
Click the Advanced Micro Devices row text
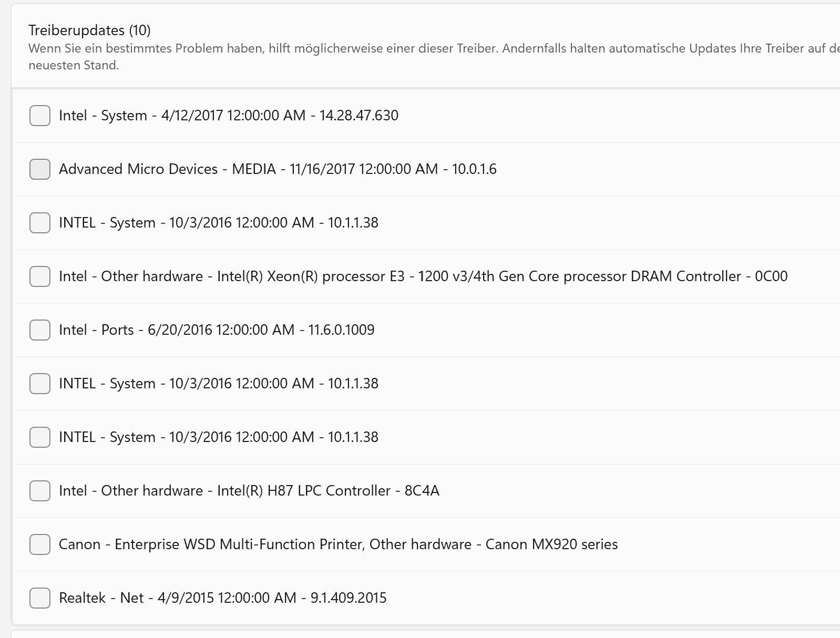click(279, 169)
